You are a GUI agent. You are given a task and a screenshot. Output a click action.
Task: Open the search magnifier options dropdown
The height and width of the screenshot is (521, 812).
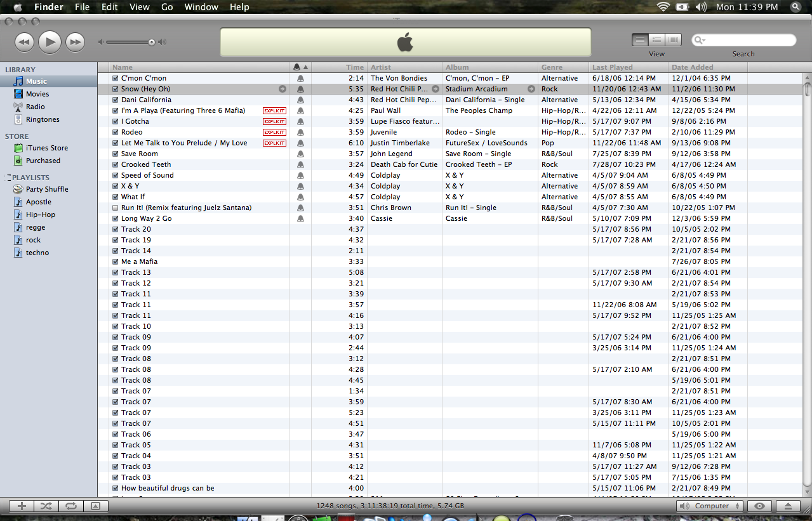click(x=700, y=40)
